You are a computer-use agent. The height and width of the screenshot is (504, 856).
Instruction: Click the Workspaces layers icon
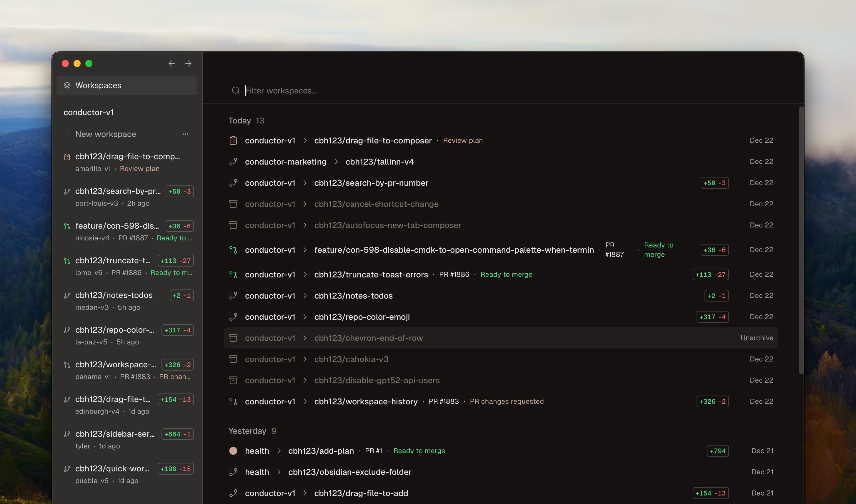[x=67, y=85]
